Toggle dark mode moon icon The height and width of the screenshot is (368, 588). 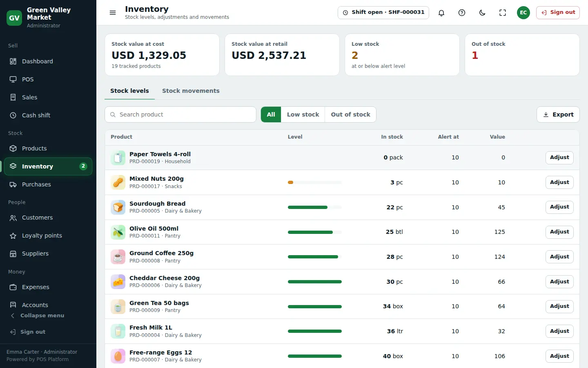(x=482, y=13)
